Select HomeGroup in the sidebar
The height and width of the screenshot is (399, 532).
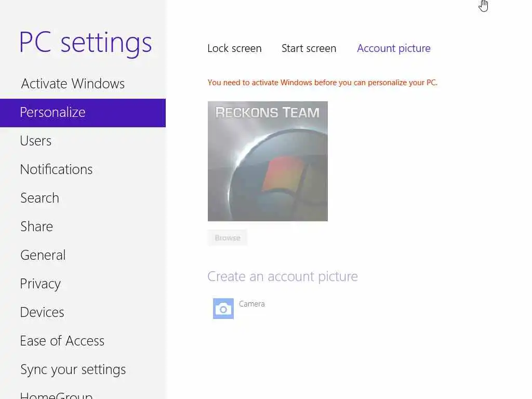(x=56, y=395)
